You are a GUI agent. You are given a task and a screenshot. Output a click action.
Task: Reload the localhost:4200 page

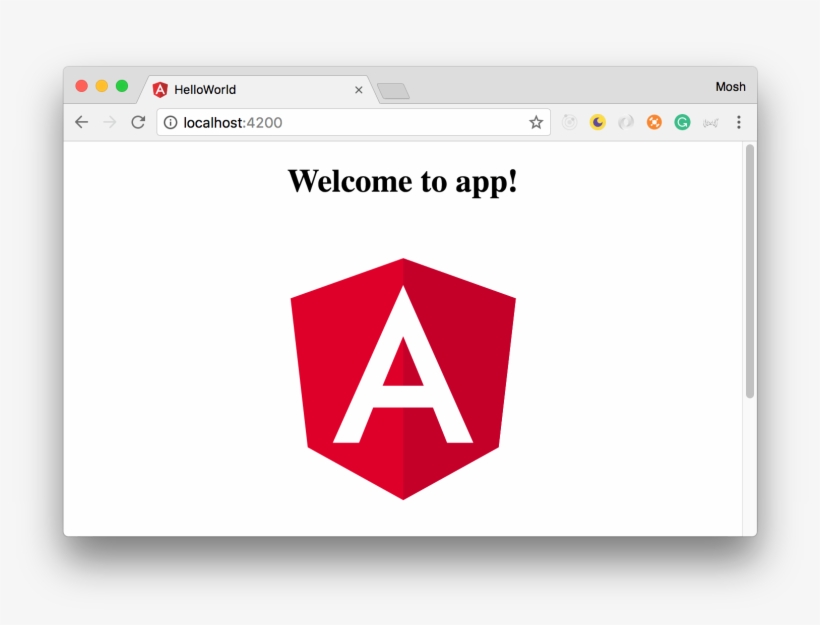[x=138, y=122]
